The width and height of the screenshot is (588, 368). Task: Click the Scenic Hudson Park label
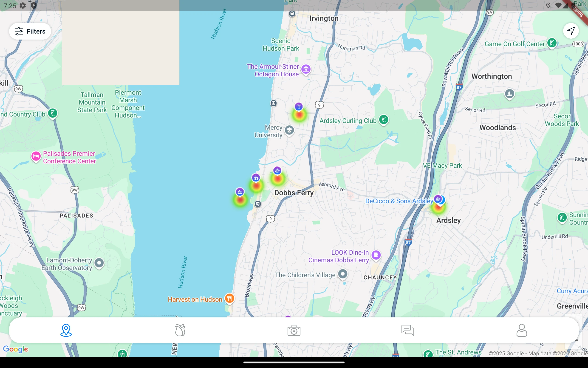[281, 45]
